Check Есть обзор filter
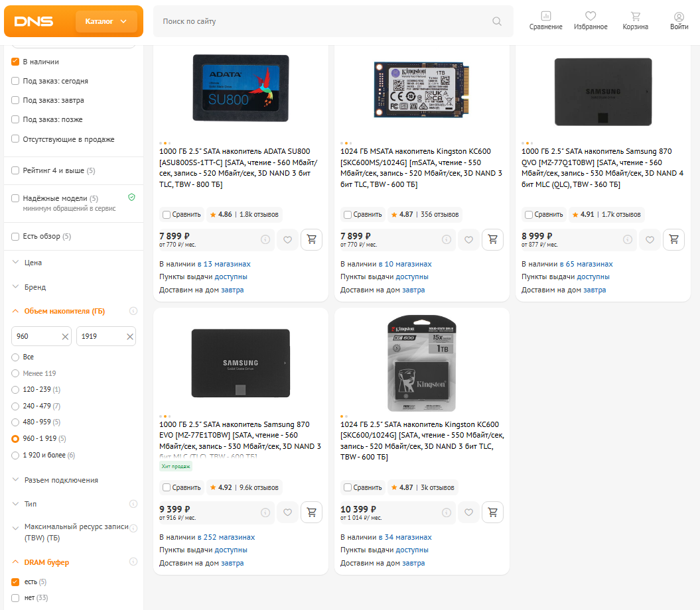This screenshot has height=610, width=700. pos(15,237)
